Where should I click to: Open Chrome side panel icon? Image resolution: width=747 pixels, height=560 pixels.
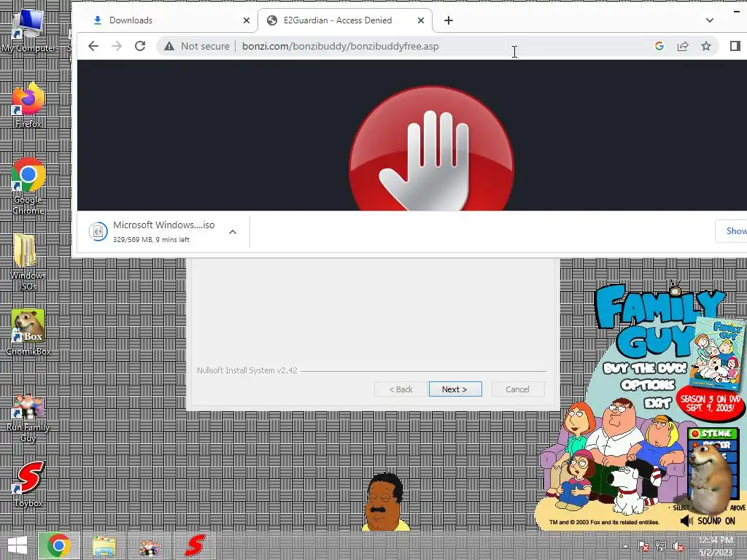(735, 46)
